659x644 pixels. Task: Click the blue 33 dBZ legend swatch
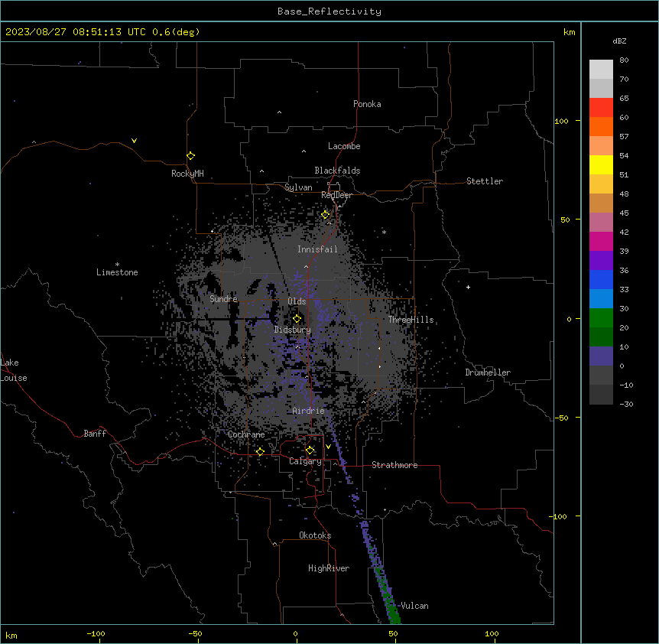(601, 279)
